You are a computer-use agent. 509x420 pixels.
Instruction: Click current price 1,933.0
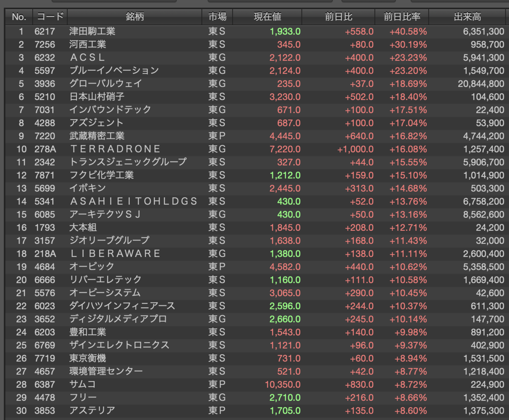(285, 31)
